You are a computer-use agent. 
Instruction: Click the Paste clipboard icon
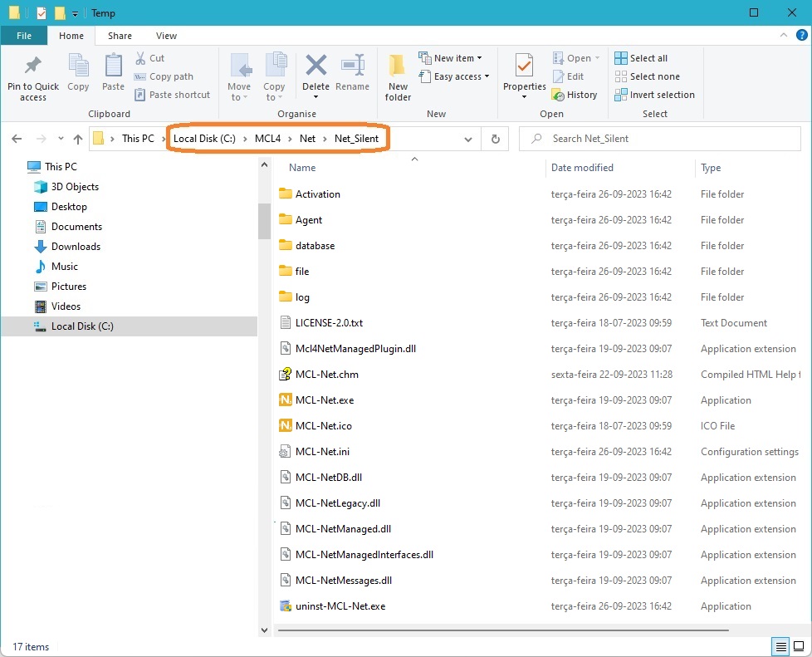[114, 66]
